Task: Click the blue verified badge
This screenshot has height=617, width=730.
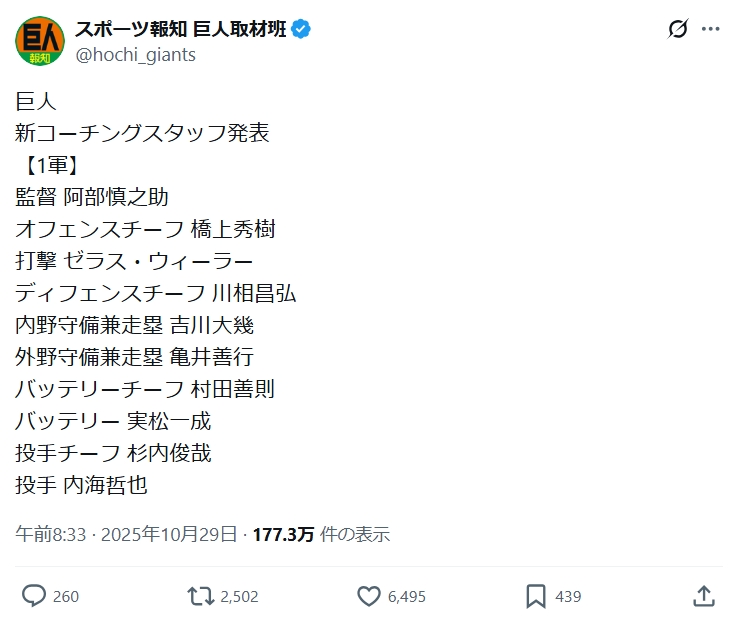Action: click(301, 29)
